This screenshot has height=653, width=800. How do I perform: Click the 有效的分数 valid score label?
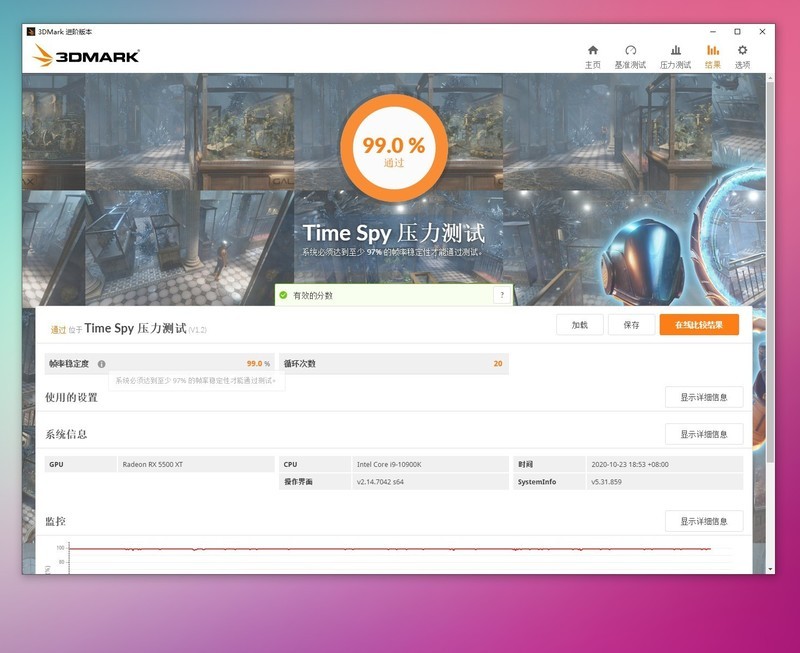(x=313, y=295)
